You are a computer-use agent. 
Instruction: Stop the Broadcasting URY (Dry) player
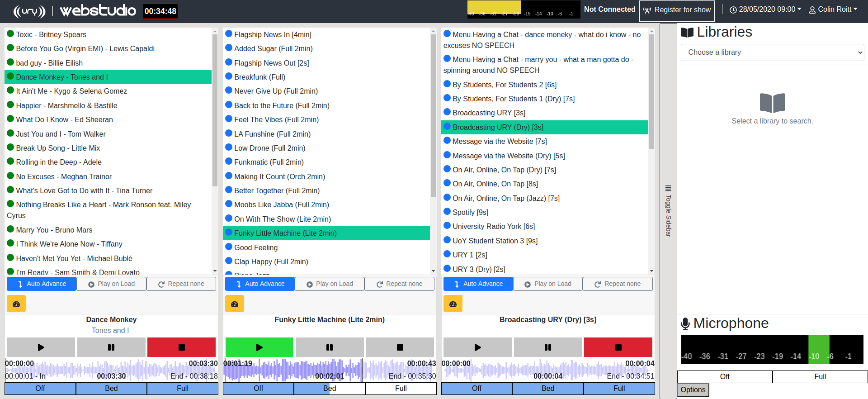pyautogui.click(x=618, y=347)
